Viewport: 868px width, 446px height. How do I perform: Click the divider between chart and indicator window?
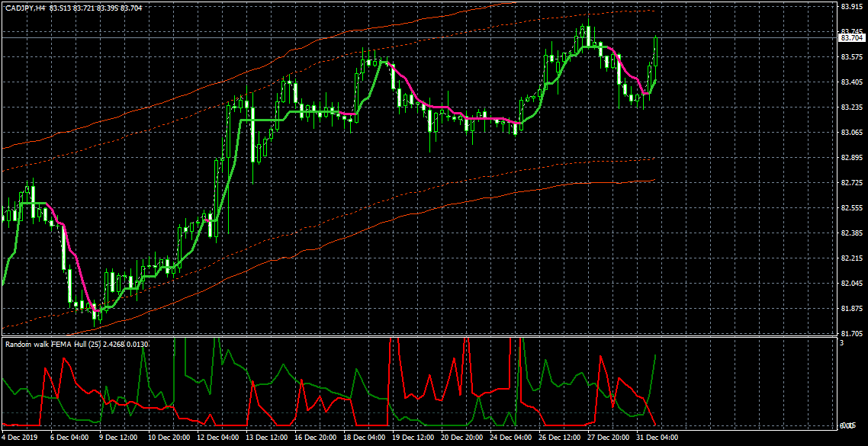(x=418, y=337)
